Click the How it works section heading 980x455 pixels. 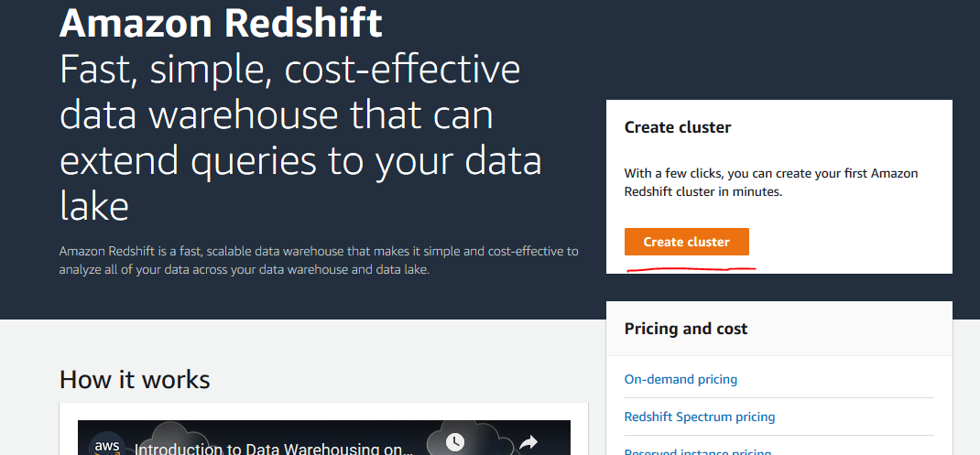pyautogui.click(x=135, y=379)
